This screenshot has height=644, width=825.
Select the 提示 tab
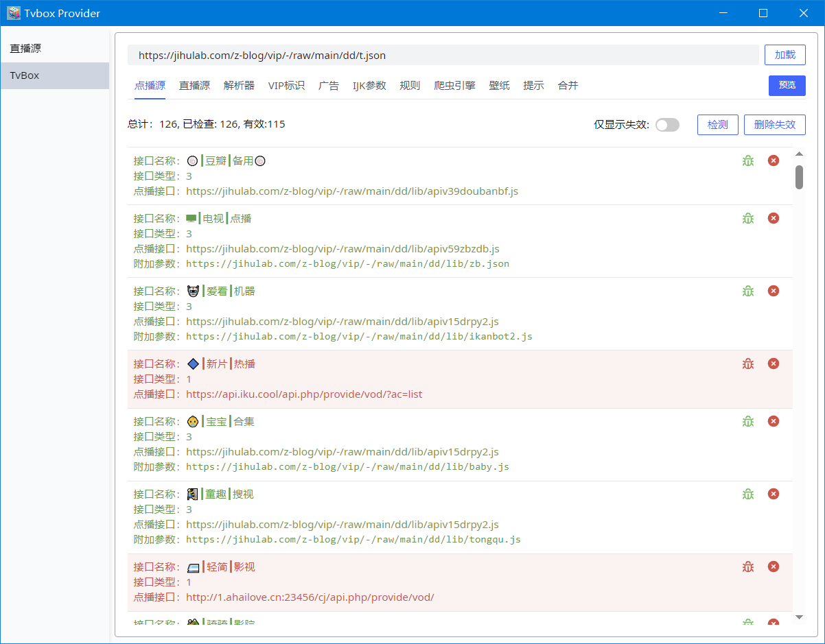coord(533,86)
